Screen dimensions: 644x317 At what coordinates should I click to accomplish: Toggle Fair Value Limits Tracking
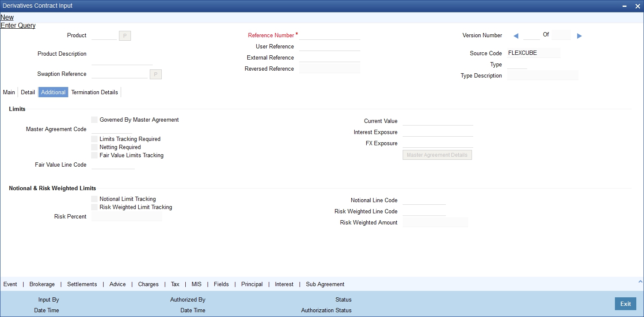(95, 156)
